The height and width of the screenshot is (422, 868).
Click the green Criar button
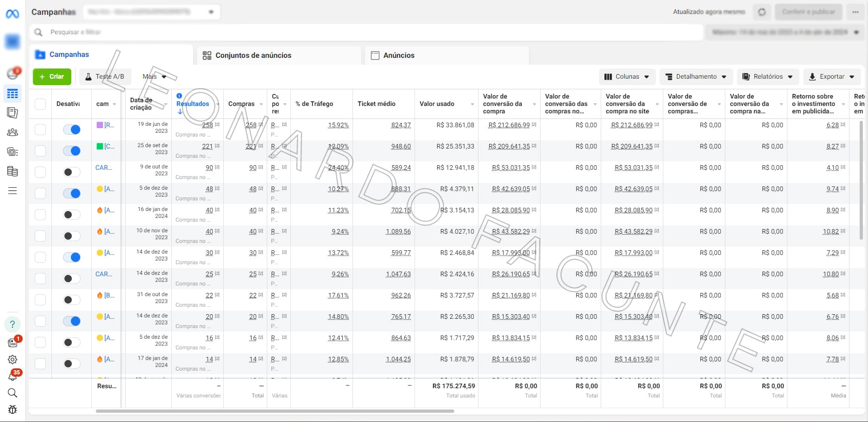point(52,77)
